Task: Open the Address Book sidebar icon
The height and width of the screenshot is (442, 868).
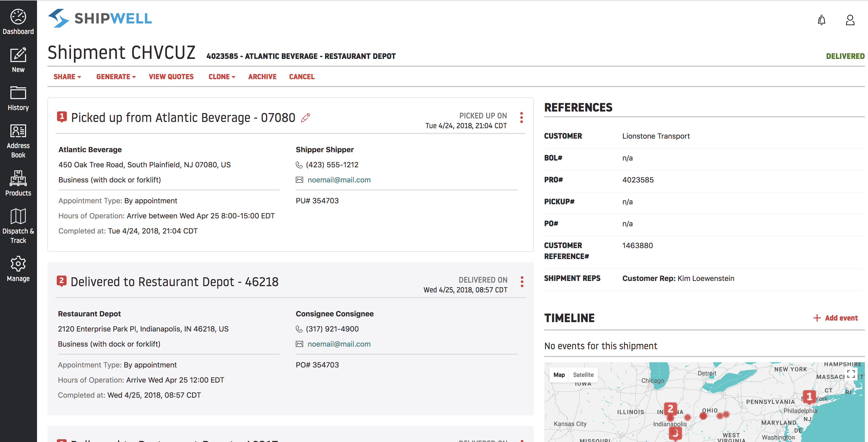Action: pyautogui.click(x=18, y=131)
